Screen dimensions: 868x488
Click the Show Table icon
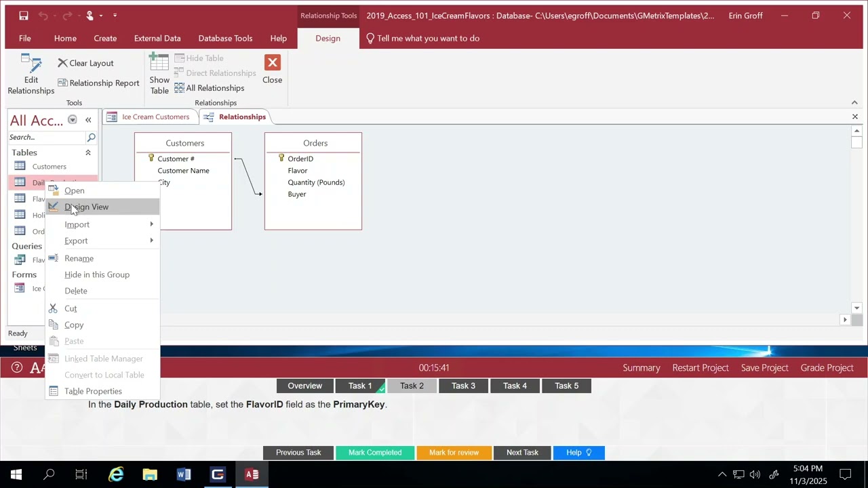point(159,75)
